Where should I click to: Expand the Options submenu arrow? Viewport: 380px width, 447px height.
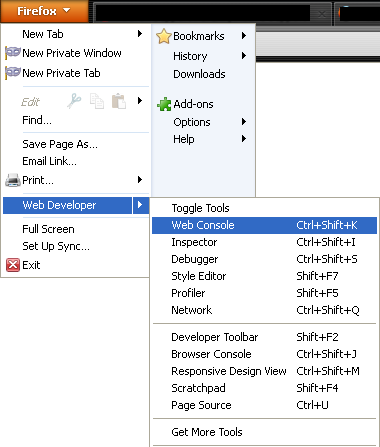(244, 122)
